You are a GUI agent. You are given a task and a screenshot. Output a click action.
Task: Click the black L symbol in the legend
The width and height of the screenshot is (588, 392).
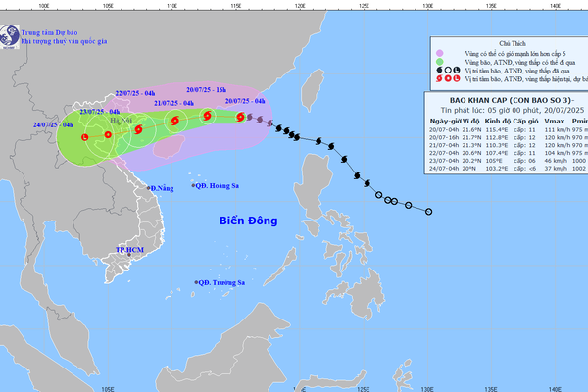[456, 71]
